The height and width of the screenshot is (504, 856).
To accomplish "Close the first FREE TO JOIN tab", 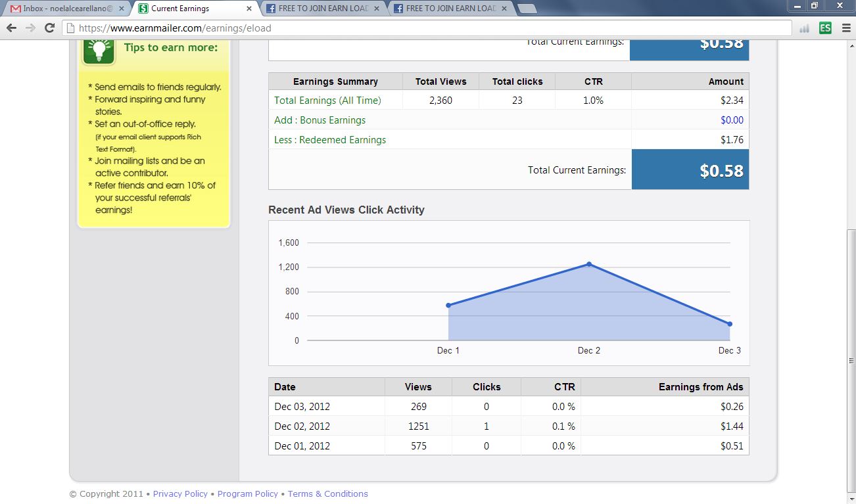I will 376,9.
